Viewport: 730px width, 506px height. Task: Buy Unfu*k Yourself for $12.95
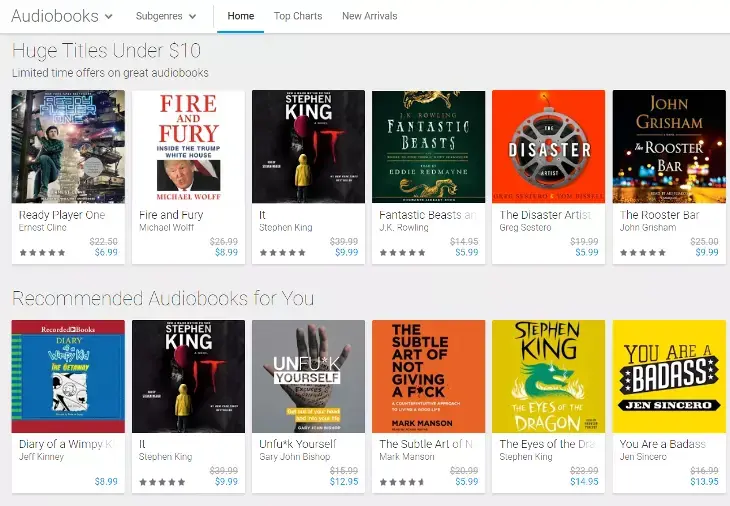[344, 482]
